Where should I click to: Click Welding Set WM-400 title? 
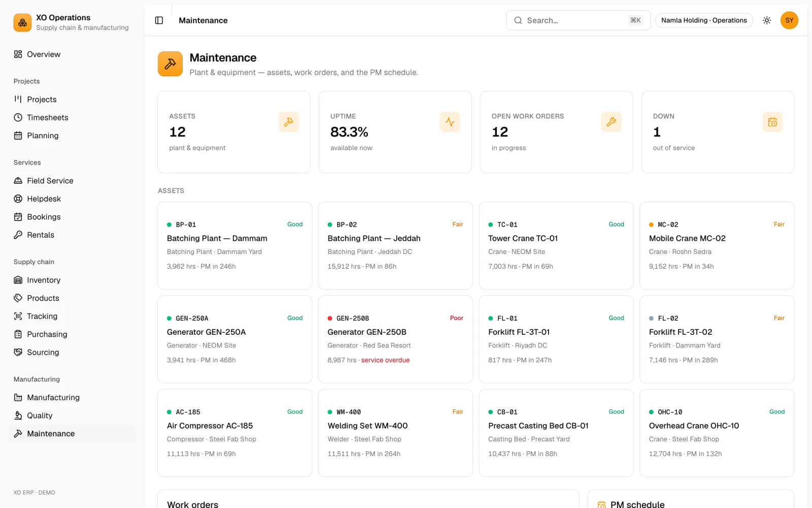pos(367,426)
